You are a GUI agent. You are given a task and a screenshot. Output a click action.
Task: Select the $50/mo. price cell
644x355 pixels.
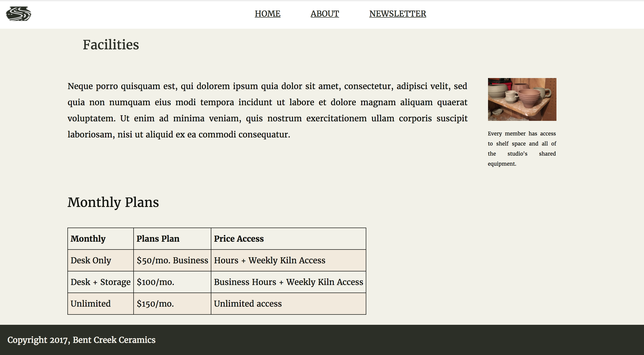[172, 260]
